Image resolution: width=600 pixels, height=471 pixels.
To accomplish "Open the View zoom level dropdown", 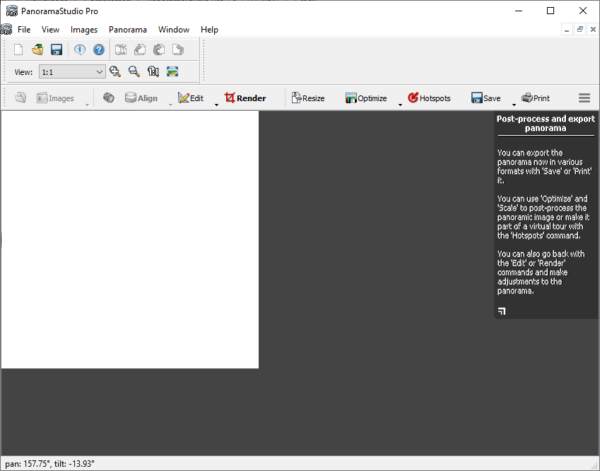I will pyautogui.click(x=72, y=72).
